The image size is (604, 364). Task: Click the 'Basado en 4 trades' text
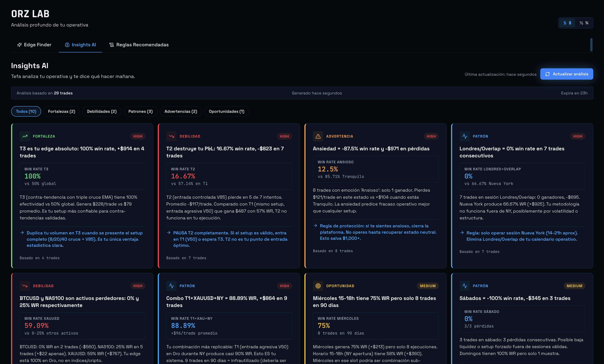[39, 258]
